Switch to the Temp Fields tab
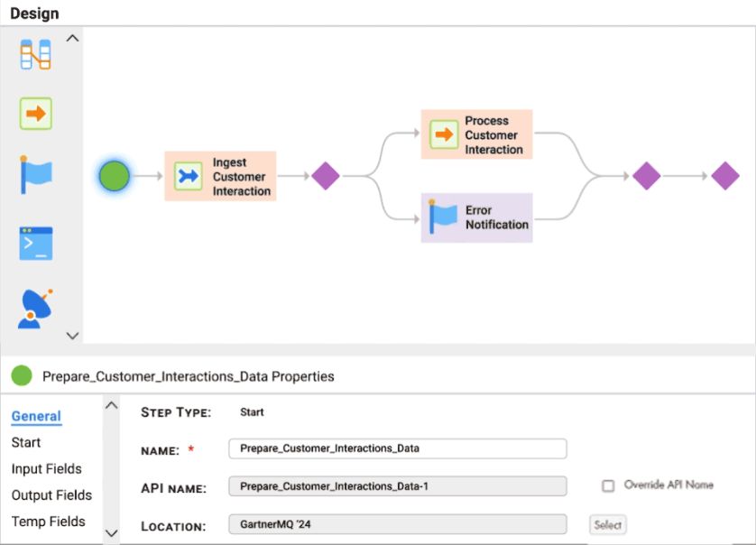This screenshot has width=756, height=545. (48, 522)
